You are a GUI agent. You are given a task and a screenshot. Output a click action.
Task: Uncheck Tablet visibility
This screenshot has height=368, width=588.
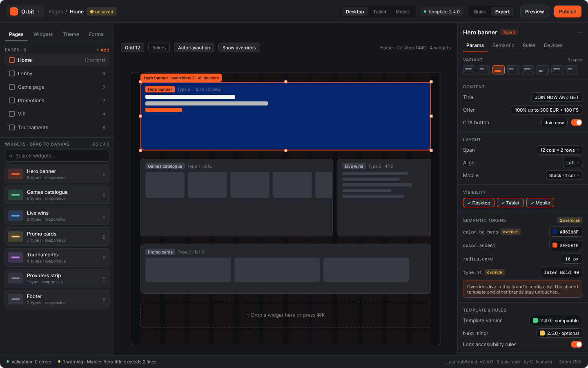tap(510, 203)
